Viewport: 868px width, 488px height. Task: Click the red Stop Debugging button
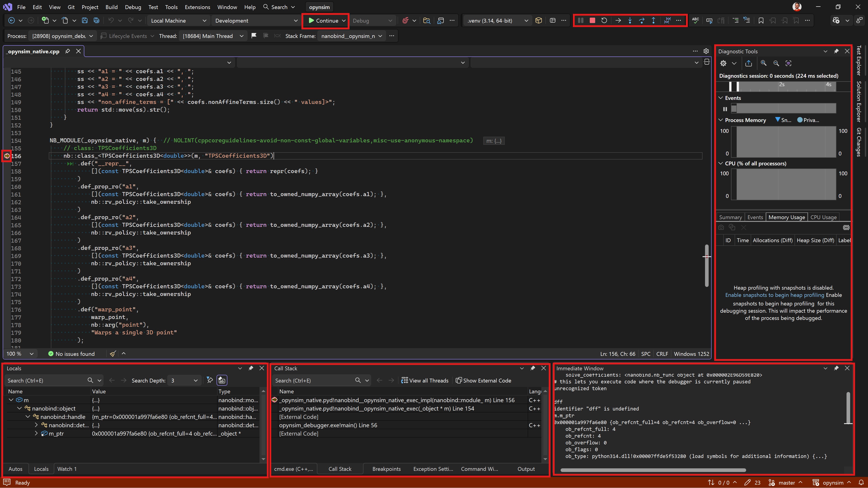592,21
